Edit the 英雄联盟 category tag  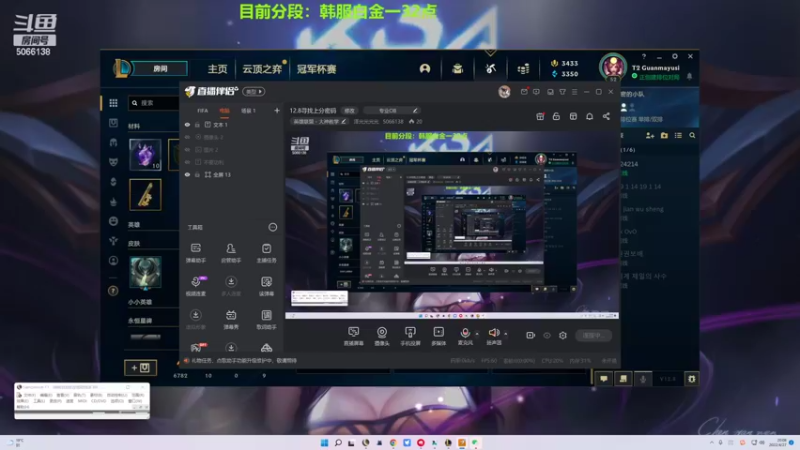[x=320, y=121]
